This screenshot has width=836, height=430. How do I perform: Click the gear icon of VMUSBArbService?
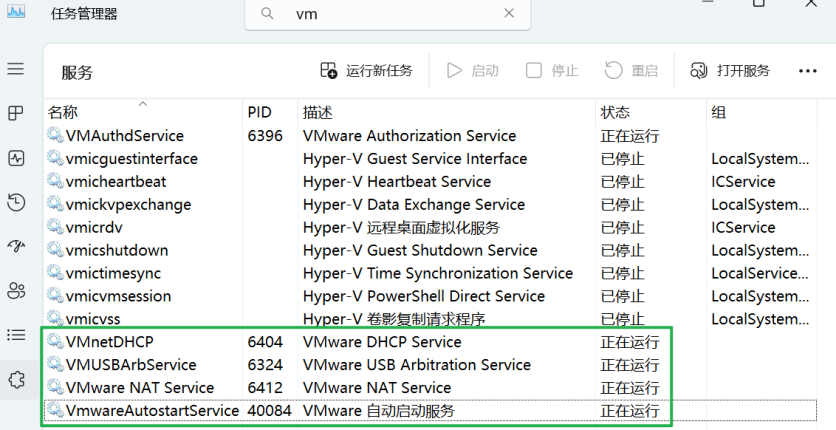click(55, 363)
